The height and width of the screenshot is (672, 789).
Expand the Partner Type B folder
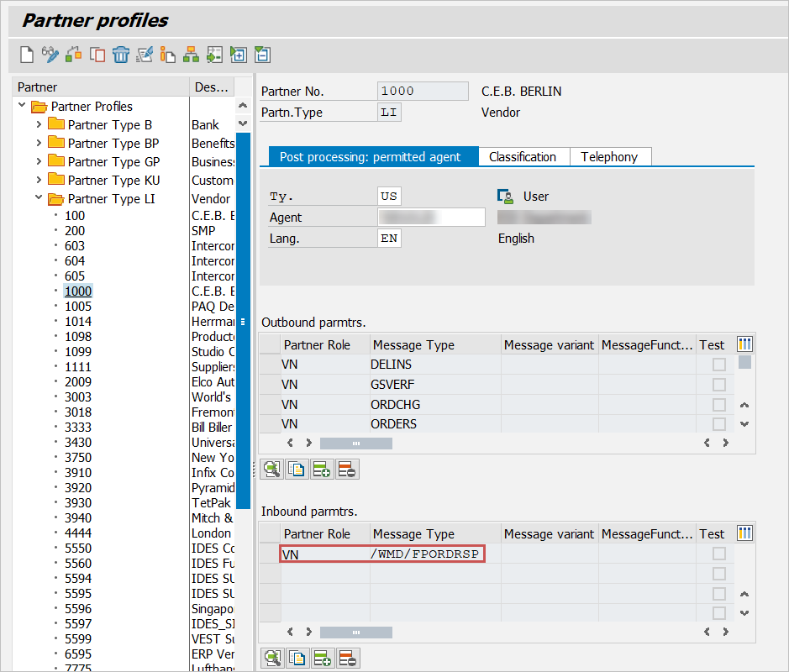point(39,125)
